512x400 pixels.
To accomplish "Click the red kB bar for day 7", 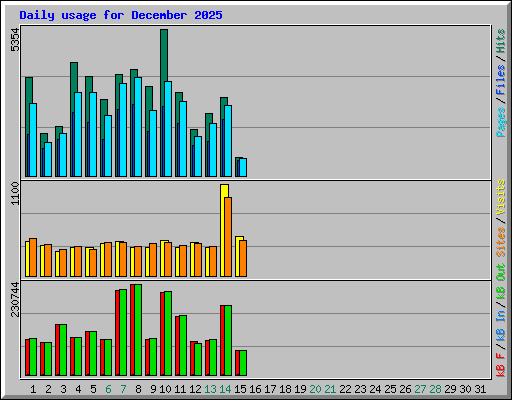I will click(117, 333).
